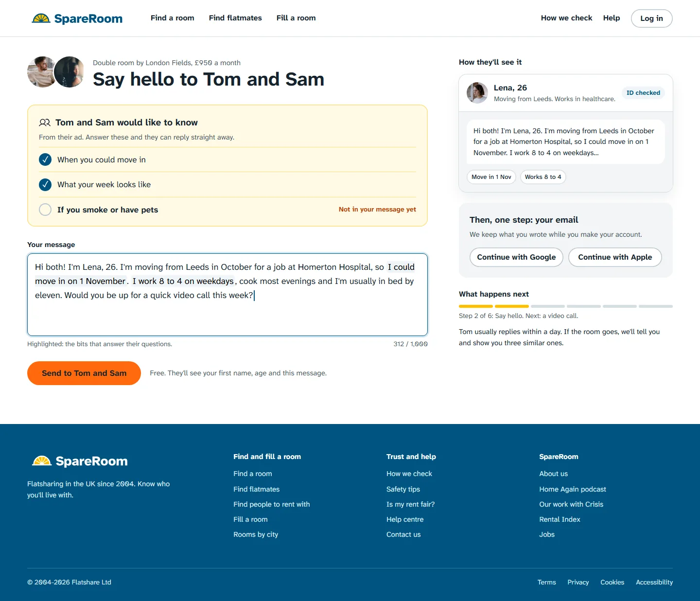Go to the 'Help centre' footer link
This screenshot has height=601, width=700.
[405, 519]
